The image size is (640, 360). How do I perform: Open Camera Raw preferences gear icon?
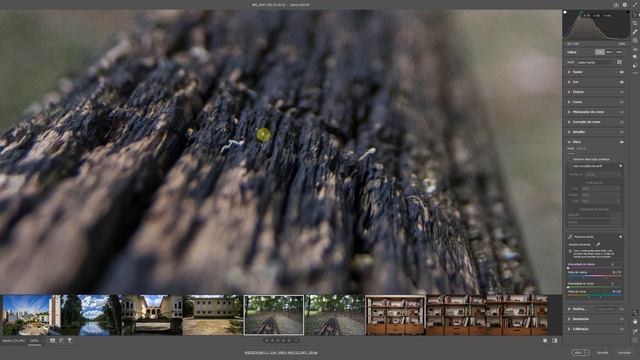tap(625, 4)
